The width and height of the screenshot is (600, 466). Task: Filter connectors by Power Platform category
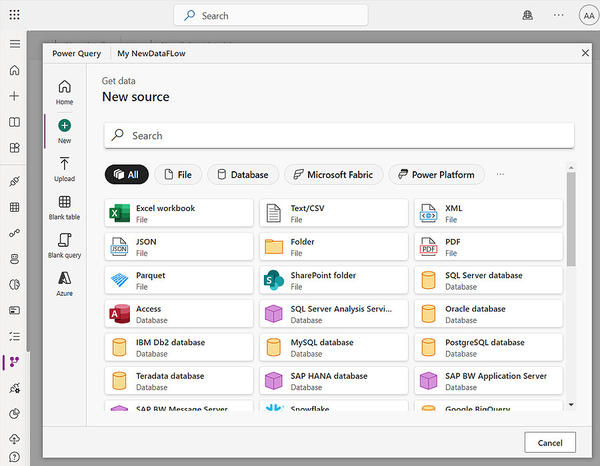tap(437, 174)
